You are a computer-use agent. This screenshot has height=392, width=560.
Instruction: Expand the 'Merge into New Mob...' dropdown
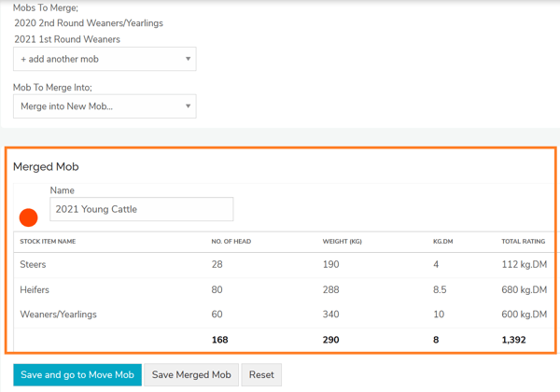(x=105, y=106)
